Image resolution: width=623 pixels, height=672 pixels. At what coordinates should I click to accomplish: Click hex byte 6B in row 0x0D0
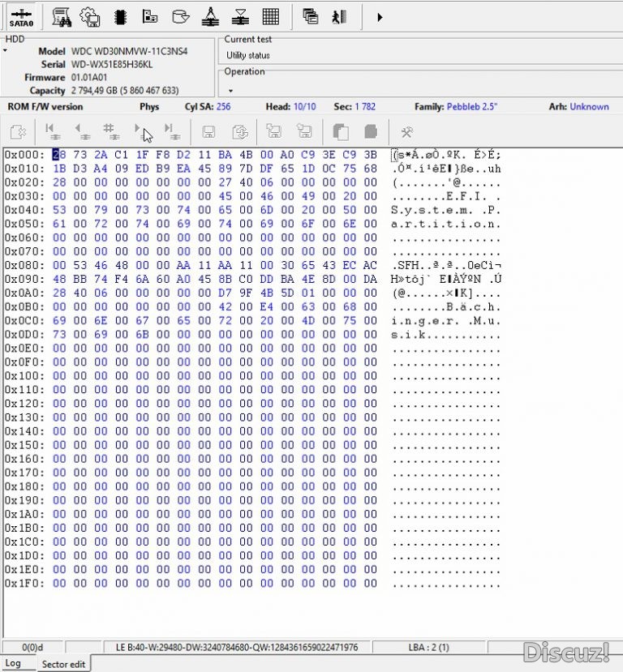click(x=142, y=334)
